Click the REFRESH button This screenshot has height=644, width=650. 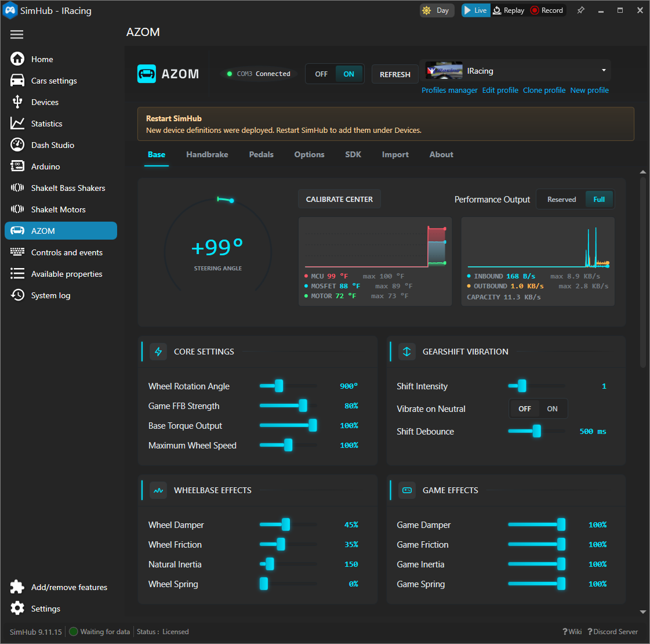point(395,74)
